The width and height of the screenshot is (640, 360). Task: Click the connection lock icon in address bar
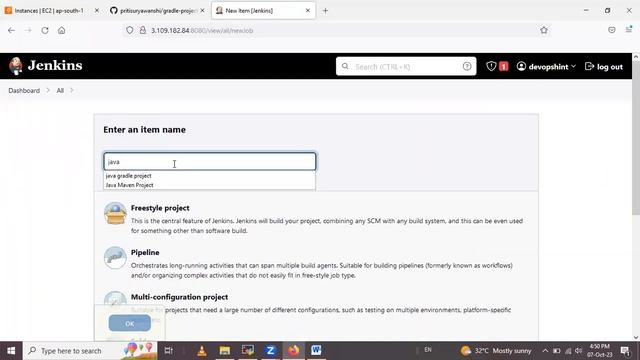143,31
